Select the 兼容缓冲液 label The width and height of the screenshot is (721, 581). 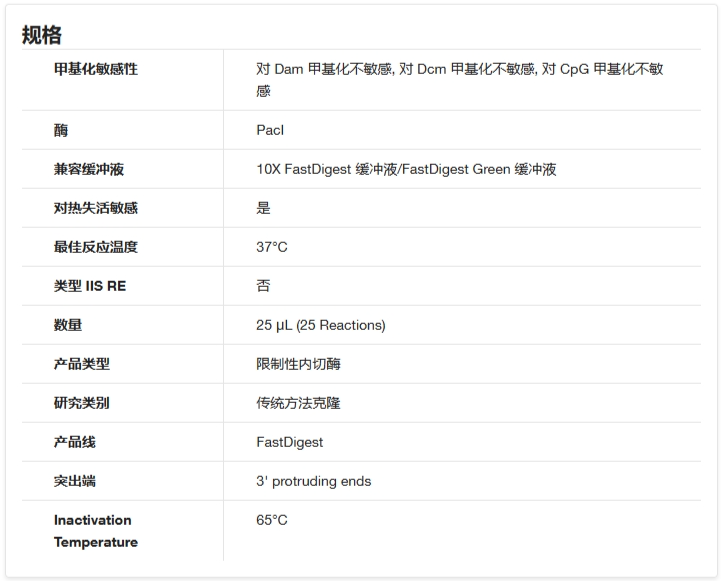click(89, 169)
